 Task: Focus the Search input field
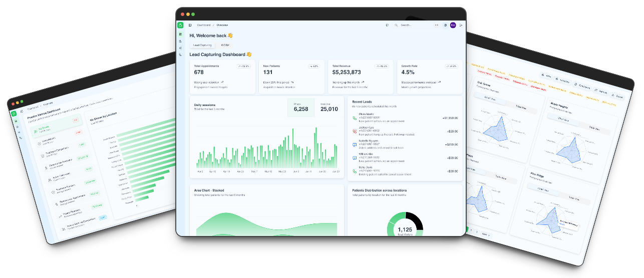[x=416, y=25]
